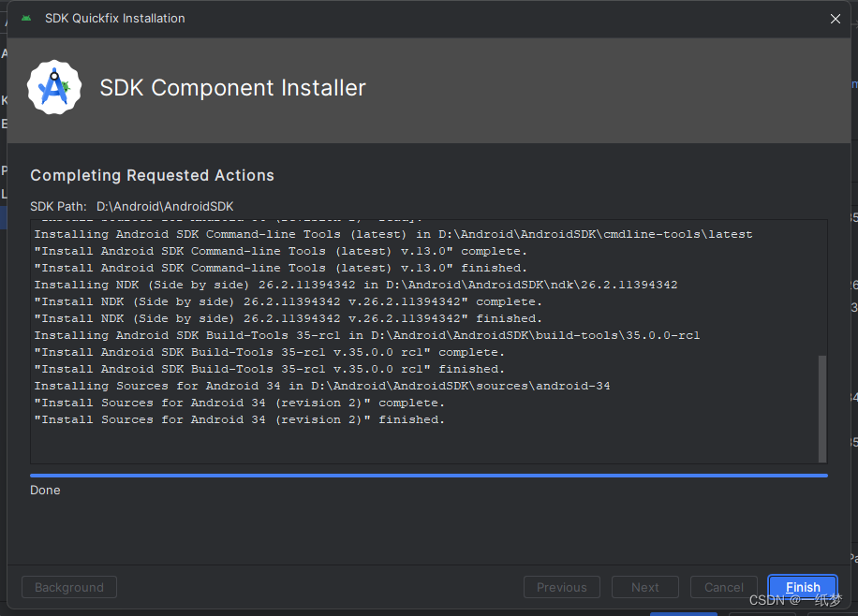Viewport: 858px width, 616px height.
Task: Click the Android icon in the title bar
Action: 26,18
